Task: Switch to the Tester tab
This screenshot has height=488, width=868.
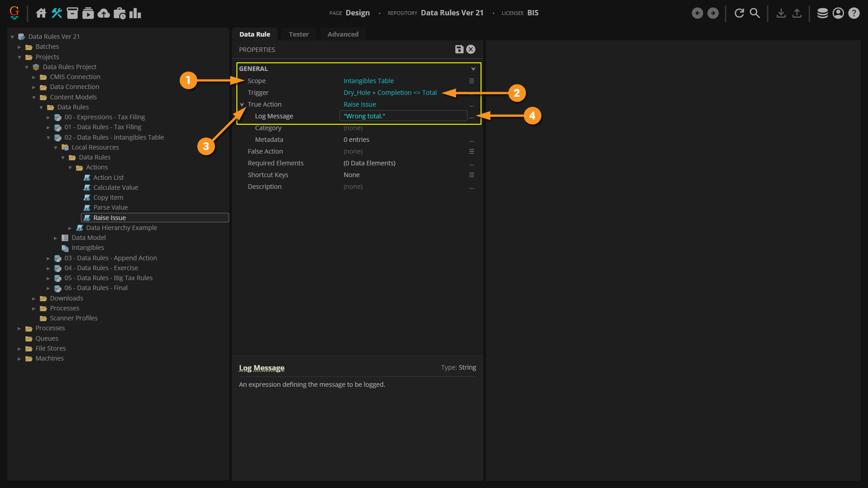Action: click(x=298, y=34)
